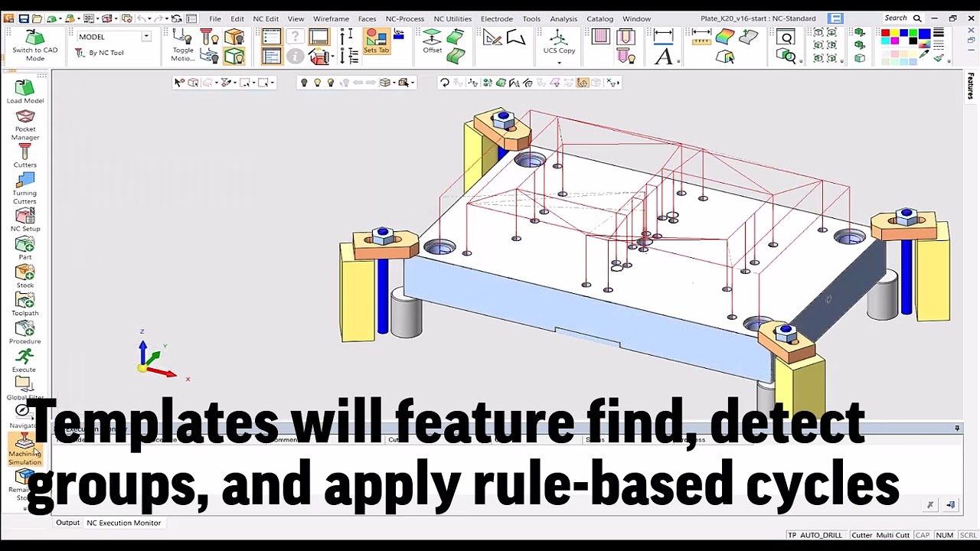This screenshot has height=551, width=980.
Task: Expand the Redo dropdown arrow
Action: pyautogui.click(x=167, y=19)
